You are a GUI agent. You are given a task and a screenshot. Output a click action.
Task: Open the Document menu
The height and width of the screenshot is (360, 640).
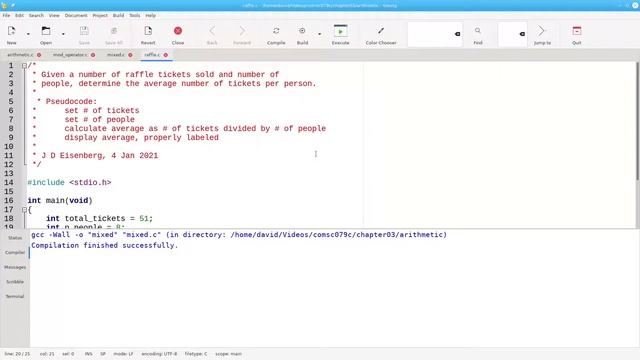point(76,16)
